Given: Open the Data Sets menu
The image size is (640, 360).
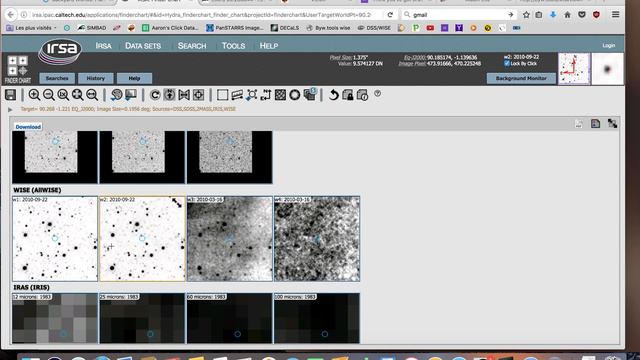Looking at the screenshot, I should pyautogui.click(x=143, y=46).
